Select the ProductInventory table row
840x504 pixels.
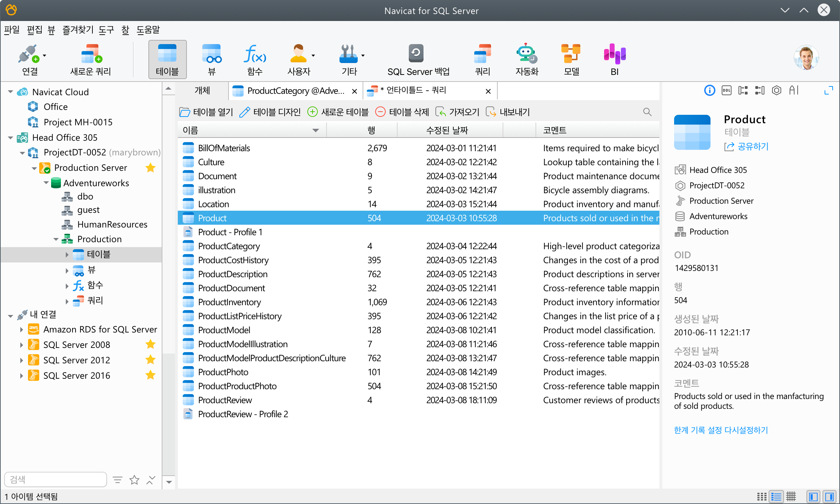[419, 302]
